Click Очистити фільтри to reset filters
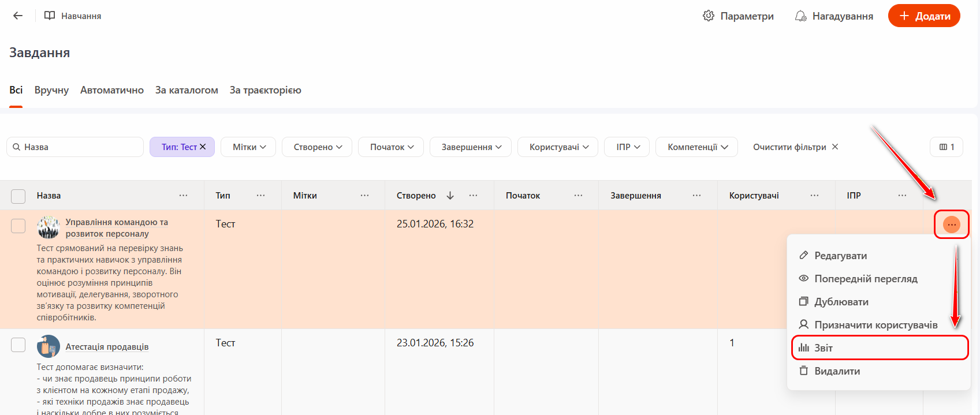 tap(795, 147)
